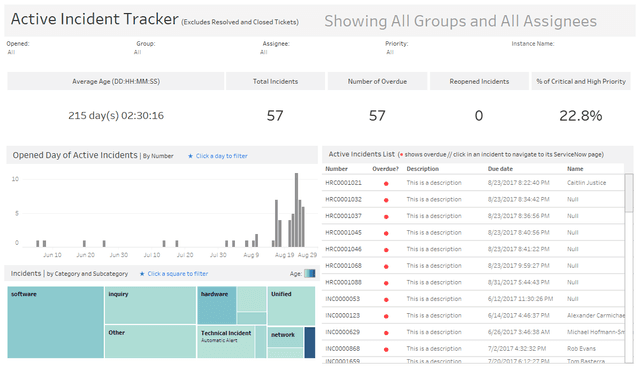Click red overdue dot for HRC0001021
The height and width of the screenshot is (368, 640).
[x=386, y=184]
